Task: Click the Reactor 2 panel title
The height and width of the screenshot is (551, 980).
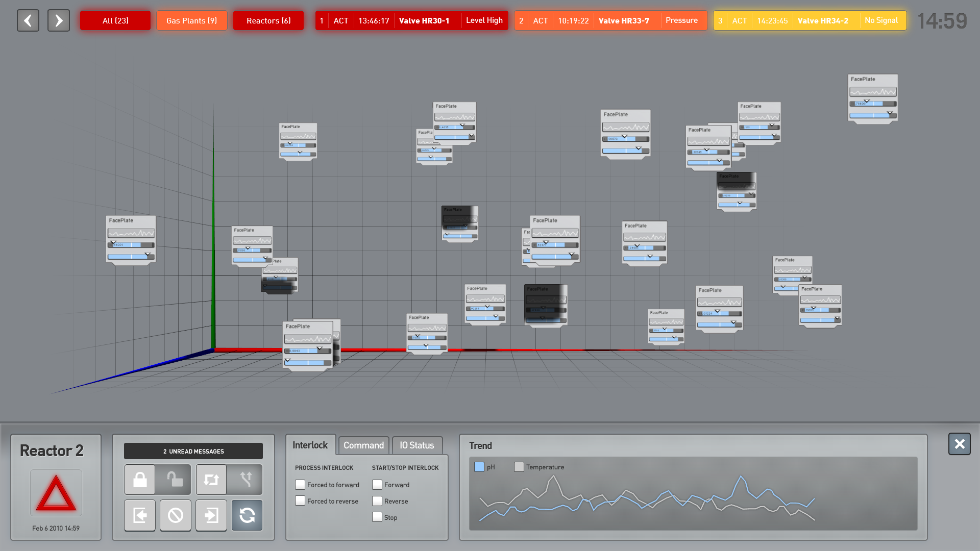Action: click(52, 450)
